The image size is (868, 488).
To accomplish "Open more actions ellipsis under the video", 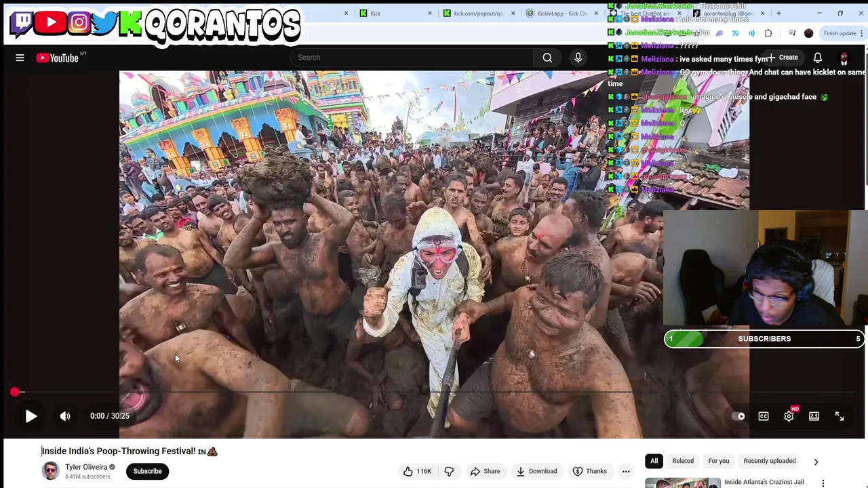I will [626, 471].
